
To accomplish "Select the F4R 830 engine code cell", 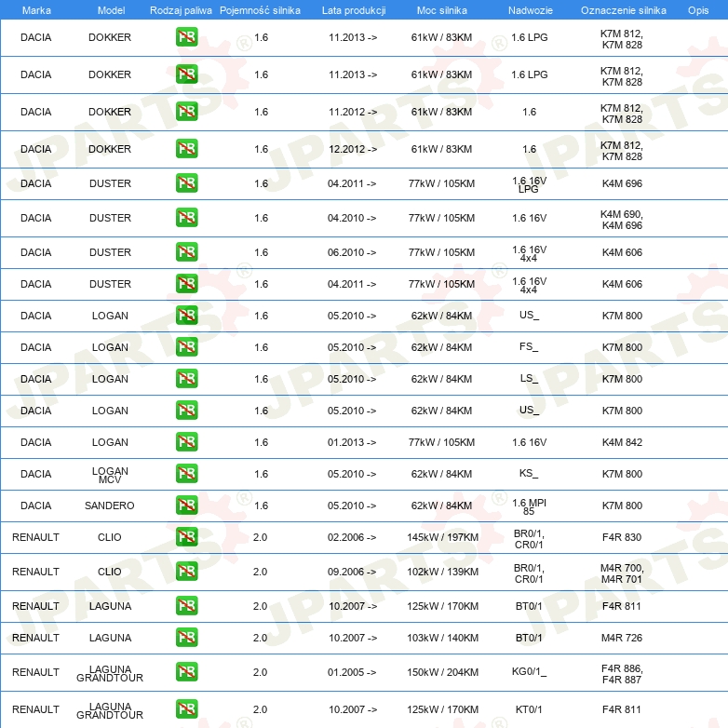I will [622, 537].
